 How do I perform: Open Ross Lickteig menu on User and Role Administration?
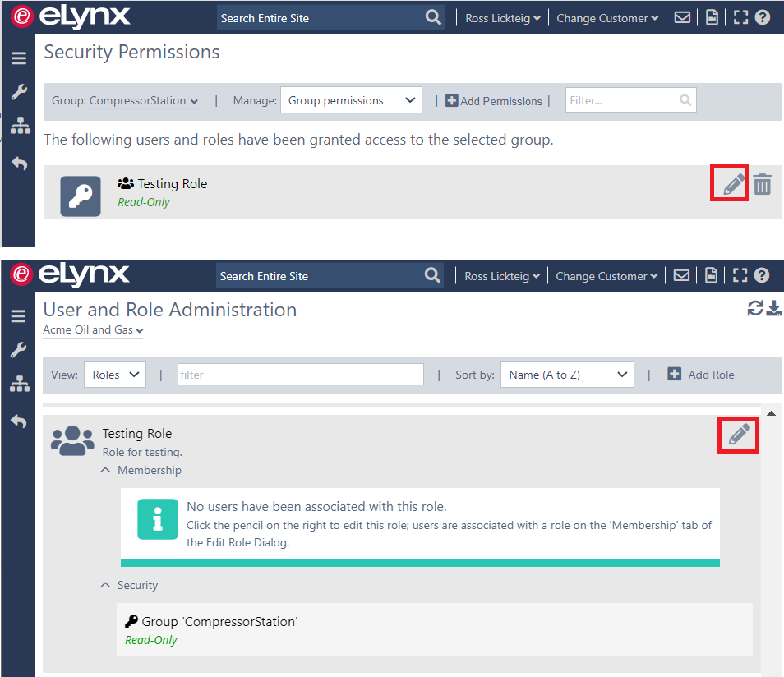point(501,276)
